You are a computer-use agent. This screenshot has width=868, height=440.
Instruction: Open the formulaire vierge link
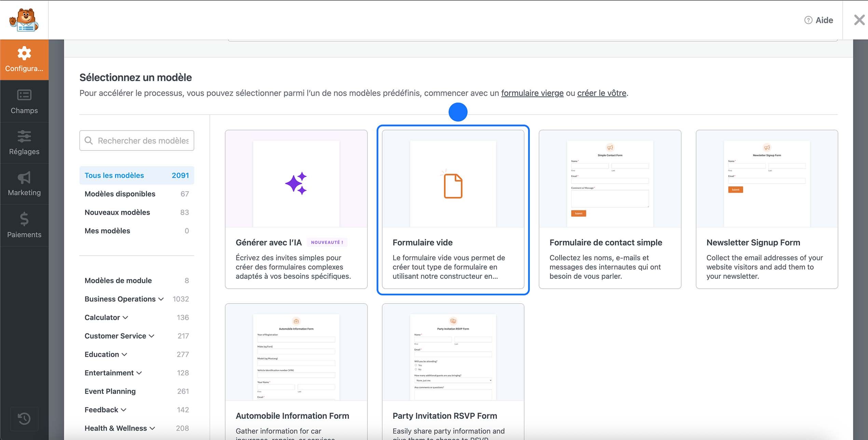pyautogui.click(x=532, y=93)
